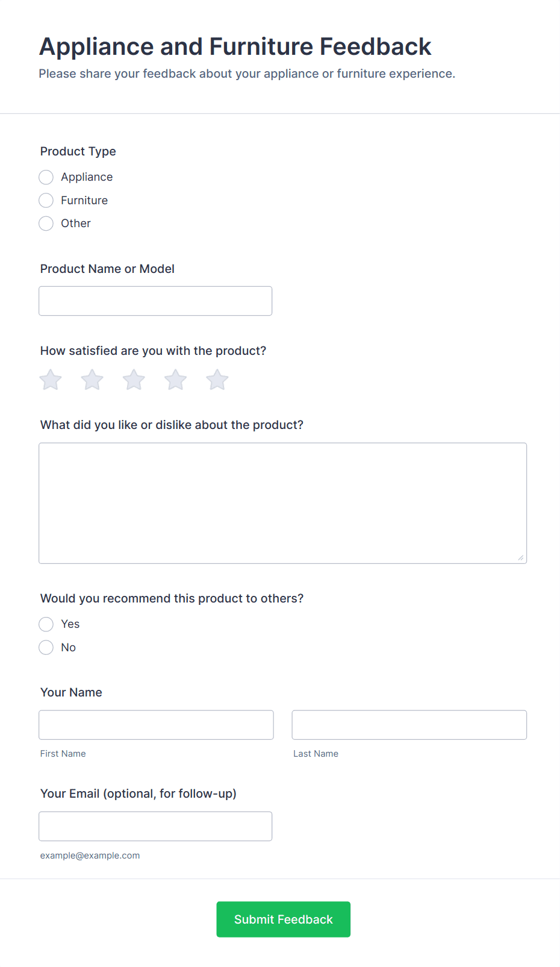Image resolution: width=560 pixels, height=967 pixels.
Task: Grab the text area resize handle
Action: (521, 558)
